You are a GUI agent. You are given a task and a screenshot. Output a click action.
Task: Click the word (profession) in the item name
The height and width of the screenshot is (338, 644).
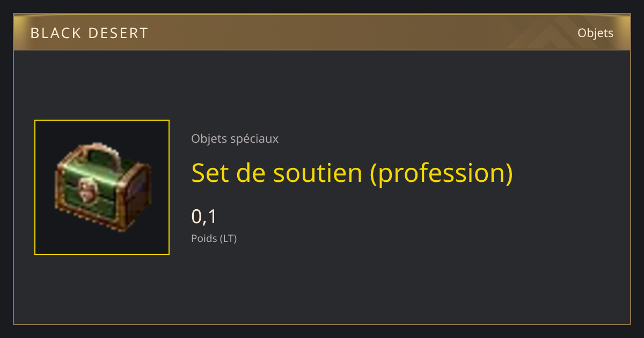(x=442, y=173)
